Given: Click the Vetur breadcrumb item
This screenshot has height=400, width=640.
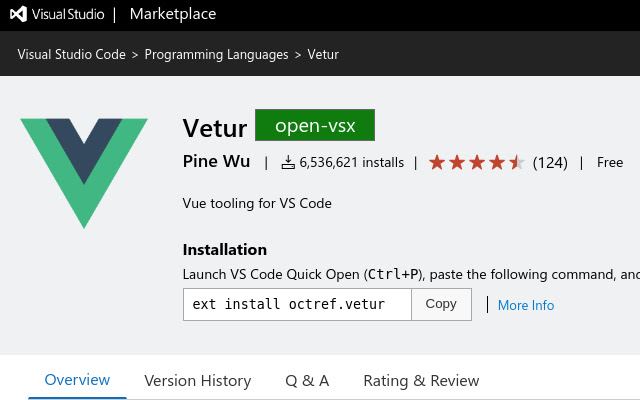Looking at the screenshot, I should pos(323,54).
